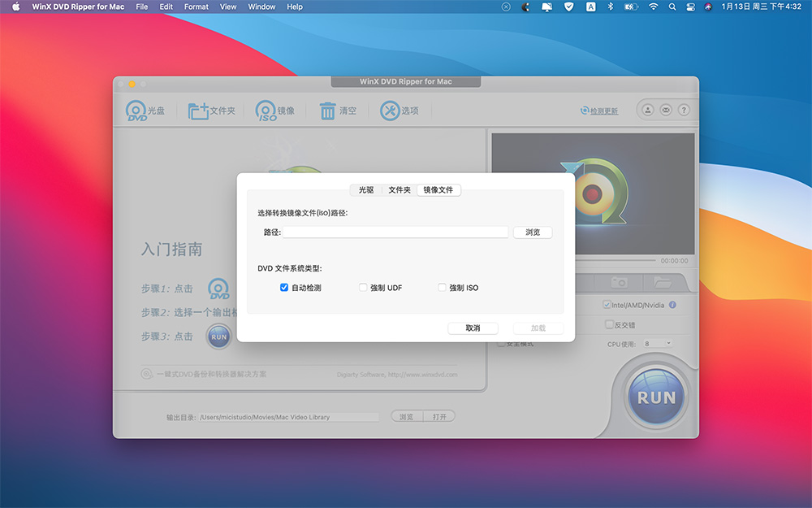
Task: Toggle the 反交错 deinterlace checkbox
Action: (610, 324)
